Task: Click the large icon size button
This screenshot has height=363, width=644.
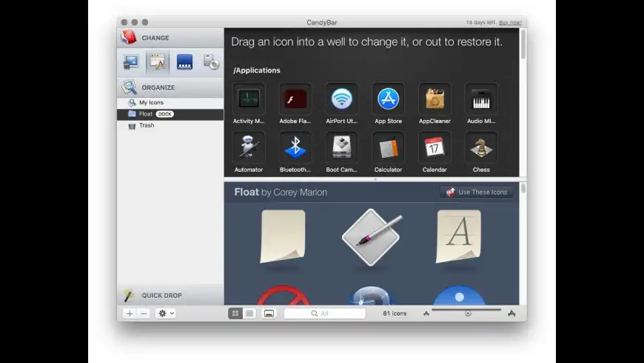Action: pos(511,313)
